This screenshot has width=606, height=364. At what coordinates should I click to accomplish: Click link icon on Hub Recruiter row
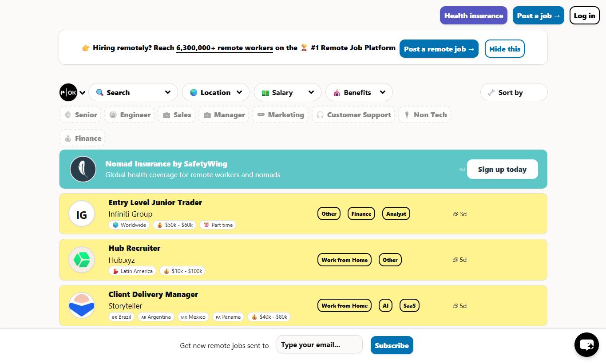(x=455, y=260)
